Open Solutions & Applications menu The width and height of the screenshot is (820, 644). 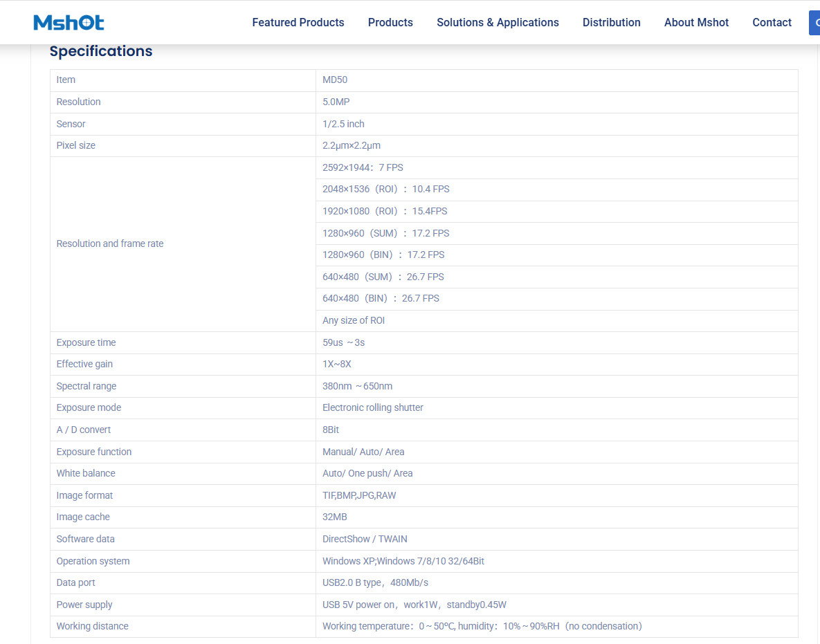[x=498, y=22]
